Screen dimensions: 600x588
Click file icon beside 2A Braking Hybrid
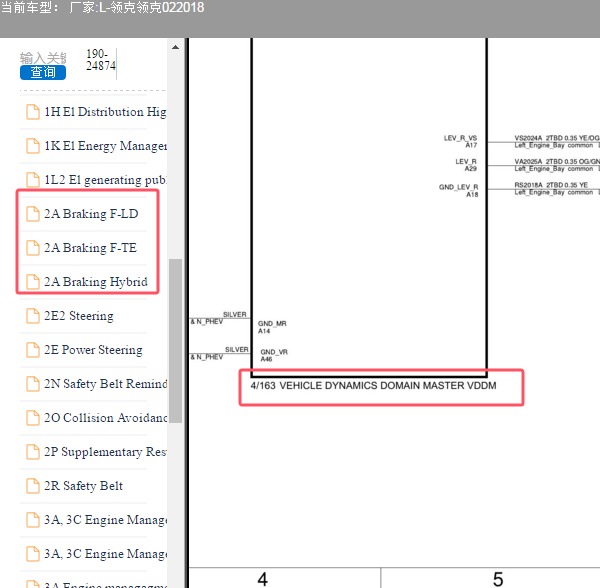point(33,282)
